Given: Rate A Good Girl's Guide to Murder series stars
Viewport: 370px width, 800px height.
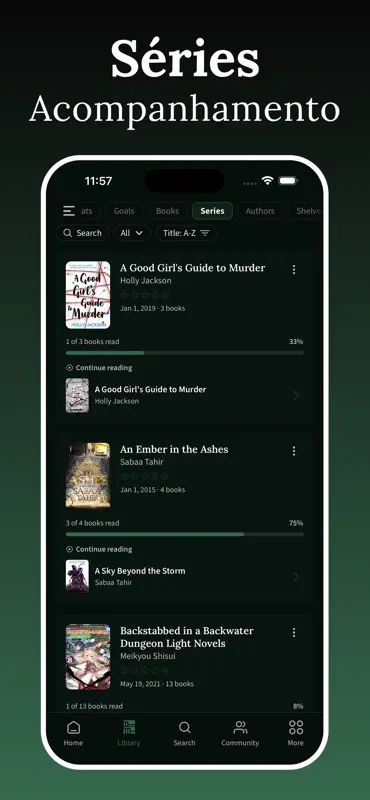Looking at the screenshot, I should coord(145,294).
